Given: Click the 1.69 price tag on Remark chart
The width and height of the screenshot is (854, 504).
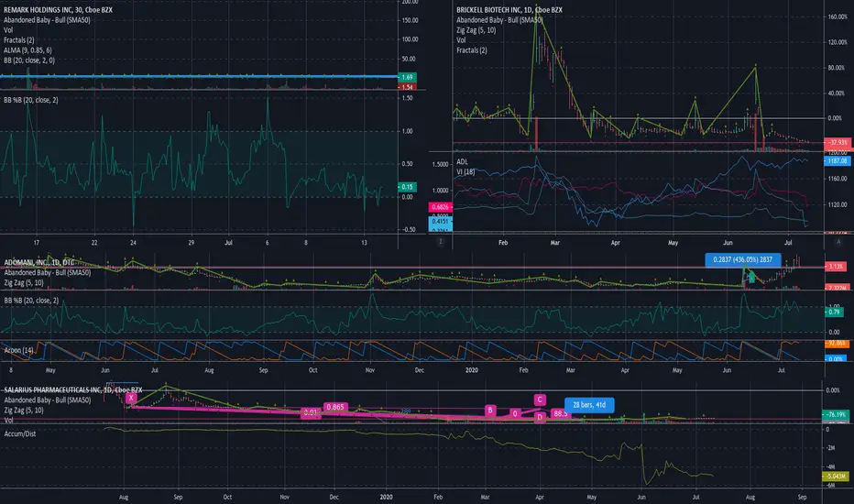Looking at the screenshot, I should (x=408, y=77).
